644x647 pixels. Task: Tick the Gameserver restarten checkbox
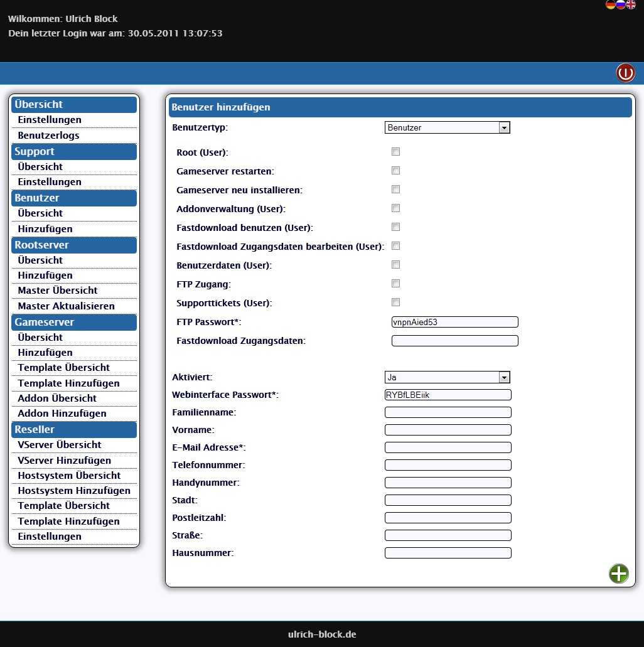[x=395, y=171]
